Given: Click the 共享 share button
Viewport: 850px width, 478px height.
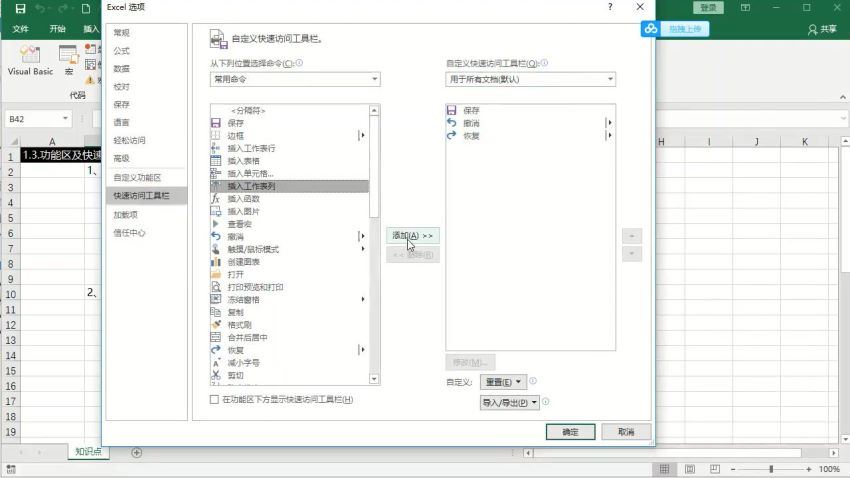Looking at the screenshot, I should 822,29.
